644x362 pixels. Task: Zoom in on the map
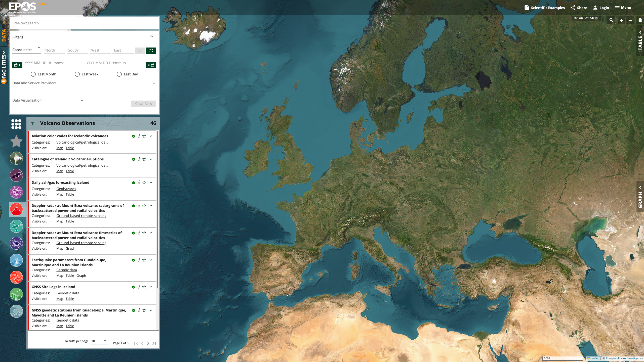coord(621,21)
